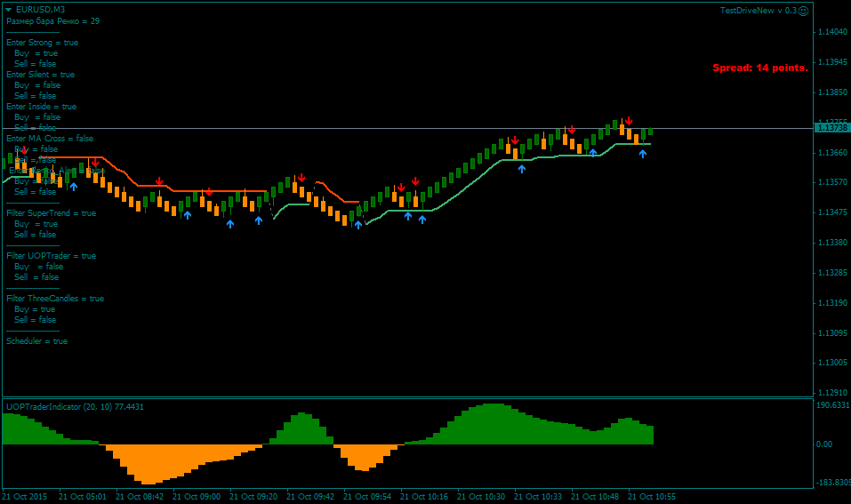The image size is (851, 504).
Task: Click the -183.8305 indicator scale value
Action: (833, 483)
